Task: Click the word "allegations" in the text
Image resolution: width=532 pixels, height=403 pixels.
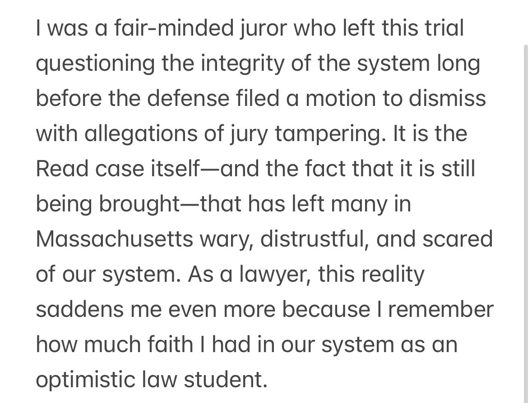Action: [141, 135]
